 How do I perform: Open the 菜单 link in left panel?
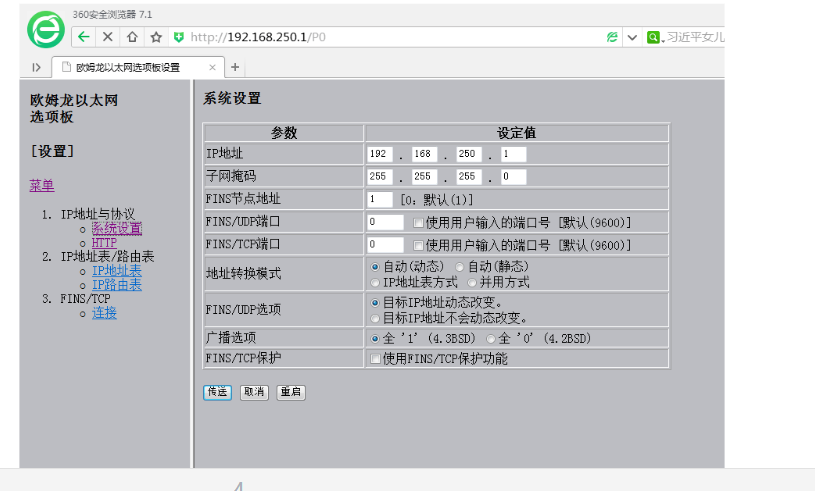click(41, 185)
